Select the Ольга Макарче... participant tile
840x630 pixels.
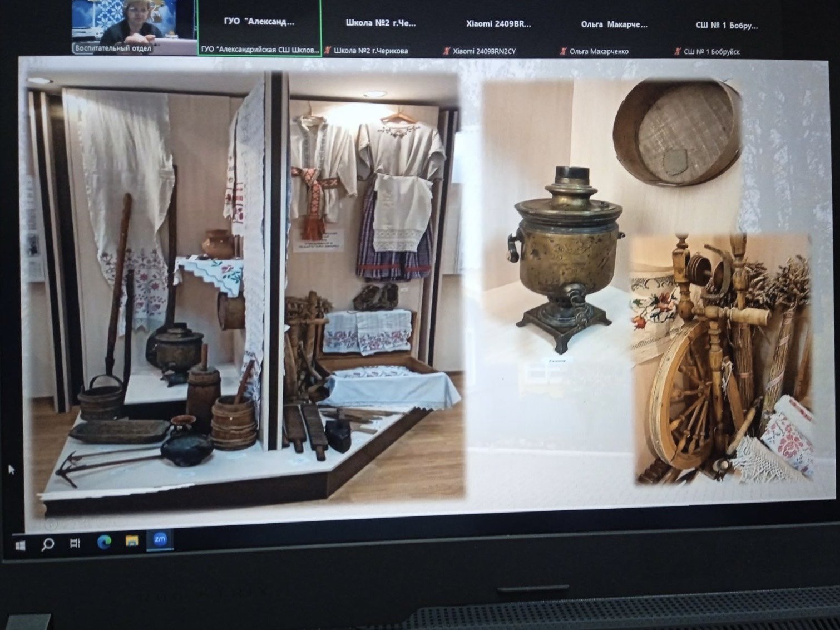coord(614,27)
